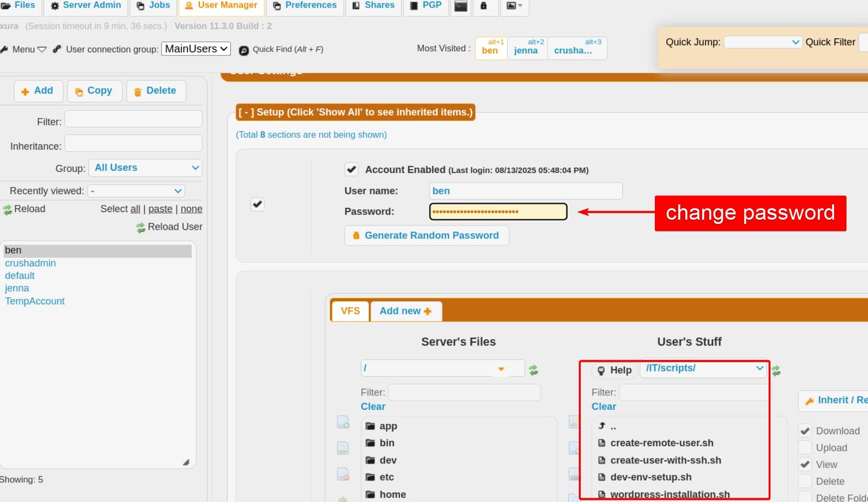Click the Inherit button next to permissions
Screen dimensions: 868x502
[x=833, y=400]
